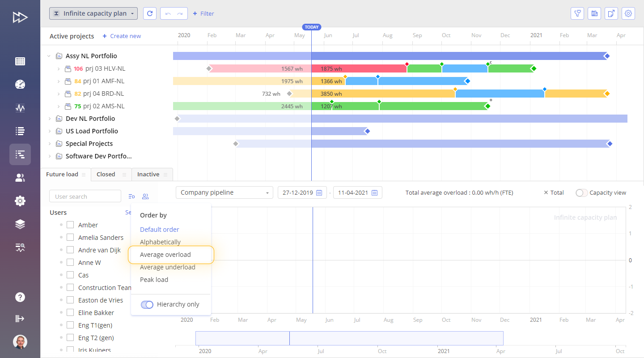The width and height of the screenshot is (644, 358).
Task: Open the Infinite capacity plan dropdown
Action: (x=93, y=13)
